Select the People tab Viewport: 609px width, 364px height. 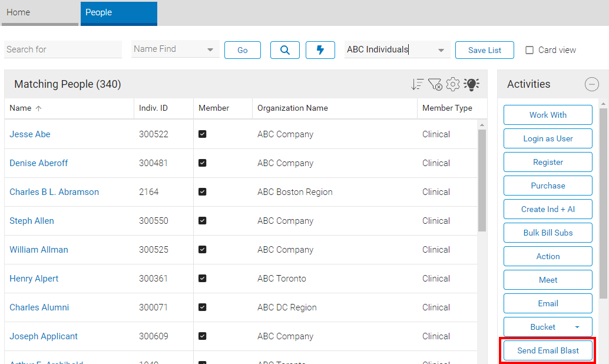119,12
